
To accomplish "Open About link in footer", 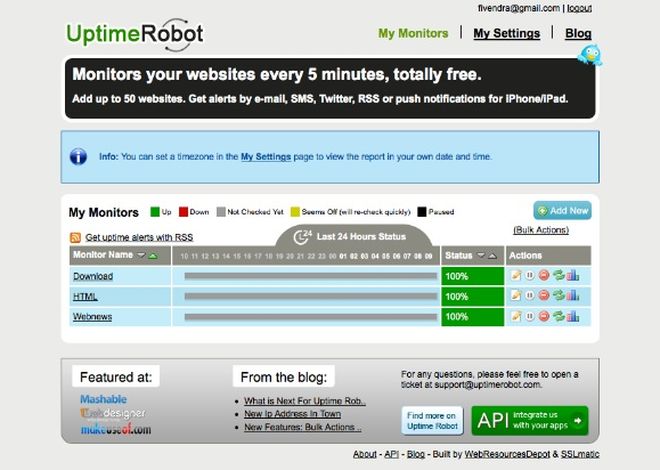I will (x=365, y=454).
